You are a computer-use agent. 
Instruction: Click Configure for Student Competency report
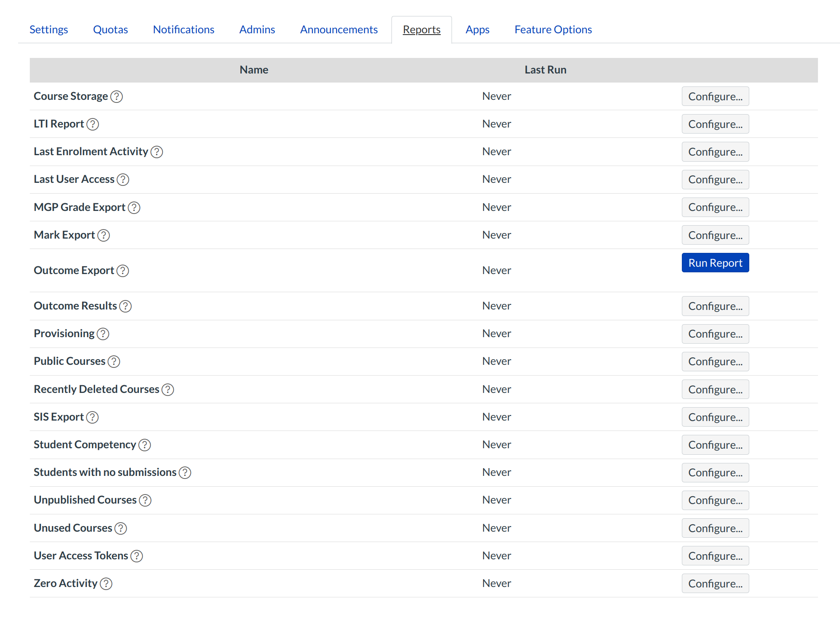click(x=715, y=445)
